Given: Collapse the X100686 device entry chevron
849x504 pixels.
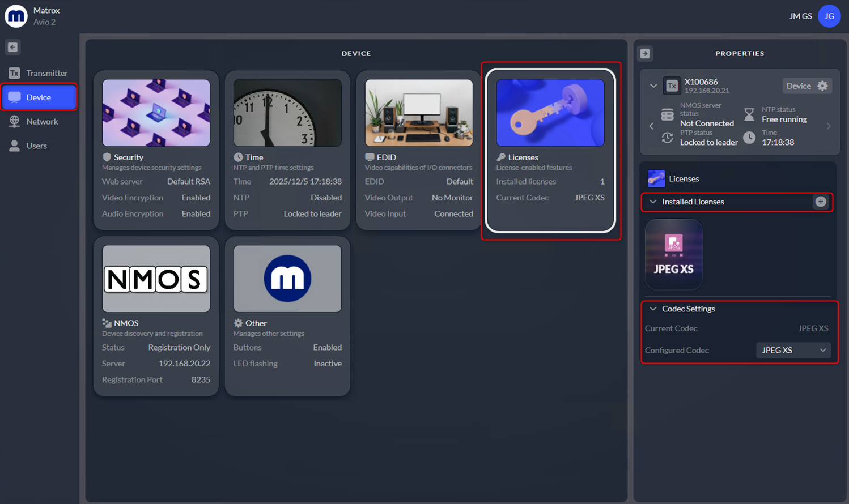Looking at the screenshot, I should tap(653, 86).
